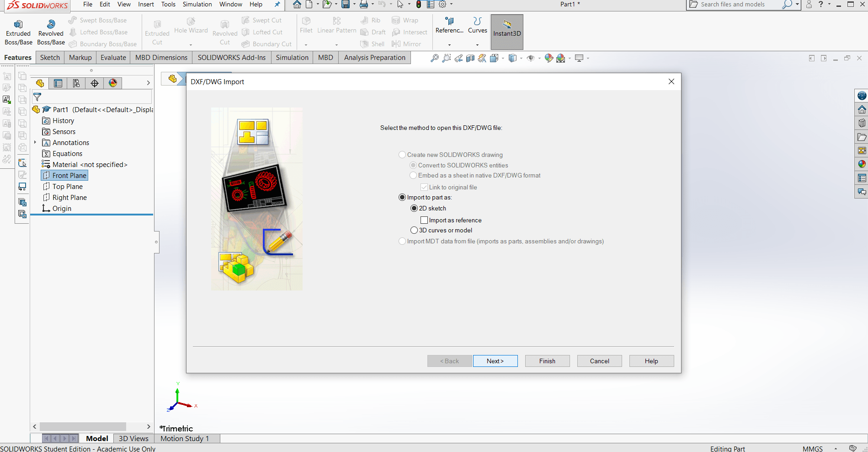Open the Reference Geometry dropdown arrow
This screenshot has width=868, height=452.
point(449,45)
